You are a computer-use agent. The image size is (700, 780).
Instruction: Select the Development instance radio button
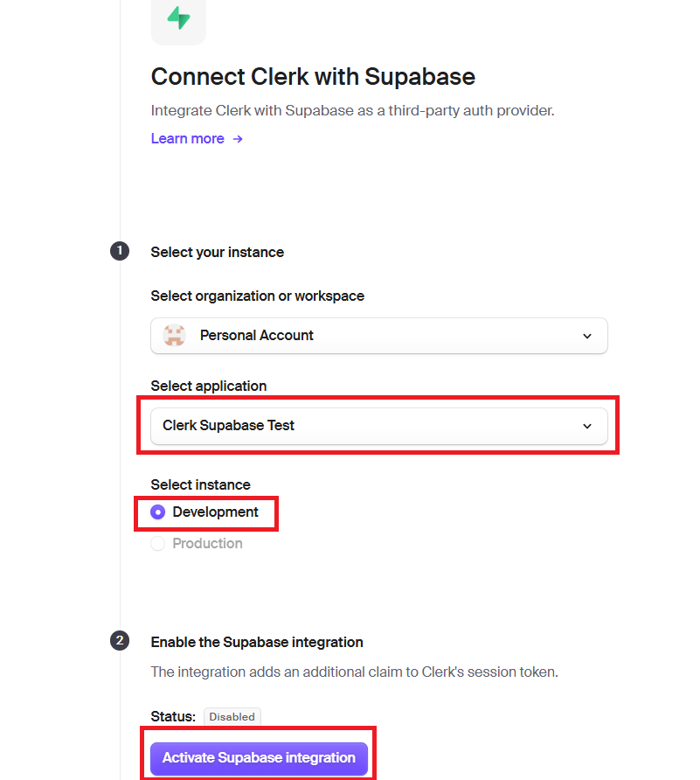tap(157, 512)
